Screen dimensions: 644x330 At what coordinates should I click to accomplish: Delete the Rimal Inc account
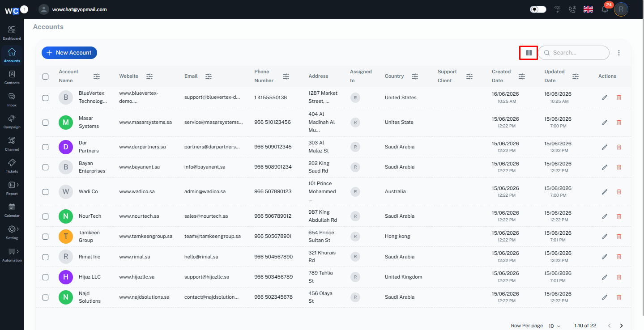pyautogui.click(x=619, y=257)
